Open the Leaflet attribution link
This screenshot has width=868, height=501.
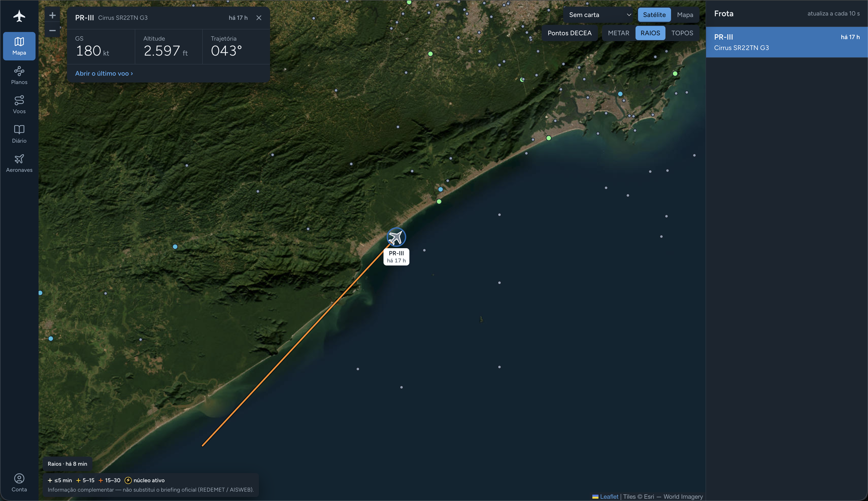click(x=609, y=496)
